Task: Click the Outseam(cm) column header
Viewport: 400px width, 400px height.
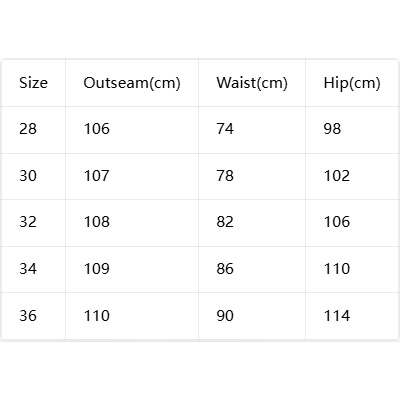Action: coord(132,83)
